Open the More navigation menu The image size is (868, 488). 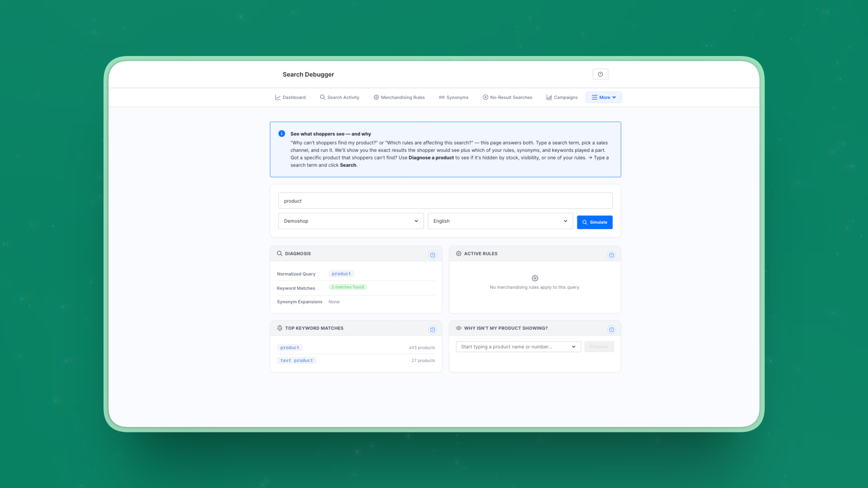[604, 97]
